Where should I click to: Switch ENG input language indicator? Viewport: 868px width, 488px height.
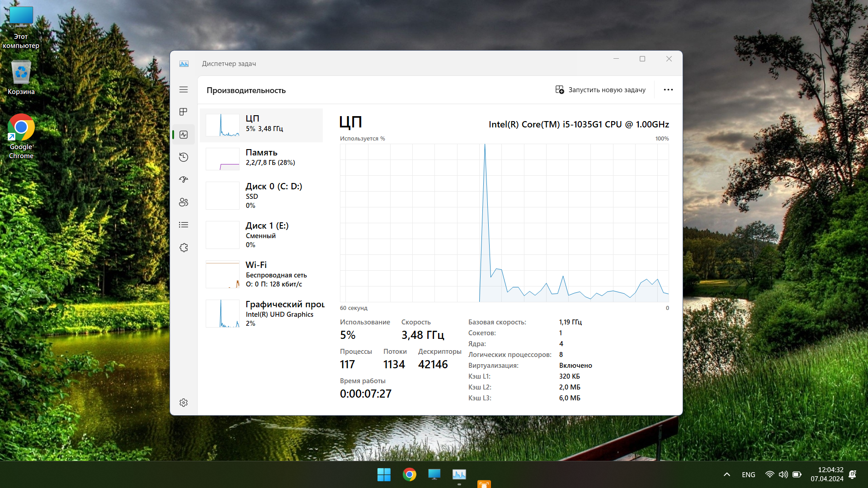(748, 474)
